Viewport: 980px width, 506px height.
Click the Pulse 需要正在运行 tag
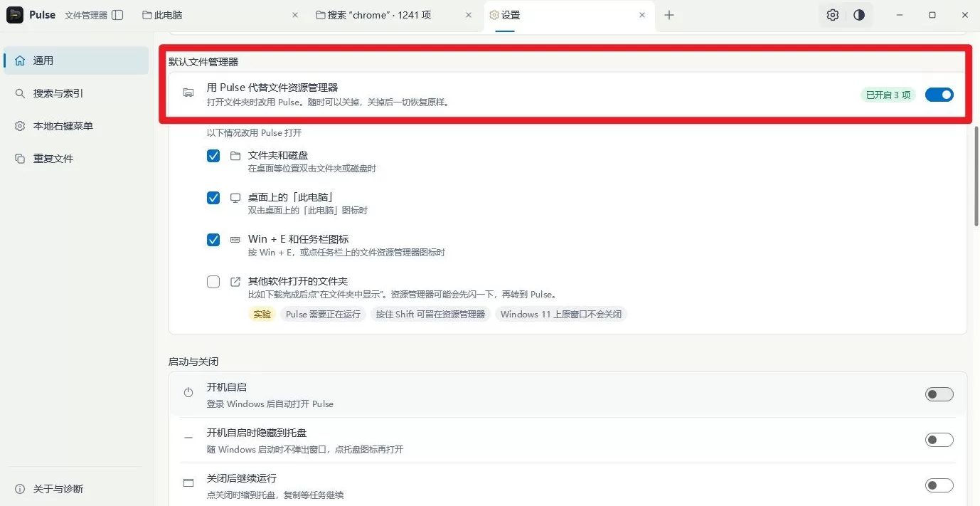pyautogui.click(x=324, y=314)
